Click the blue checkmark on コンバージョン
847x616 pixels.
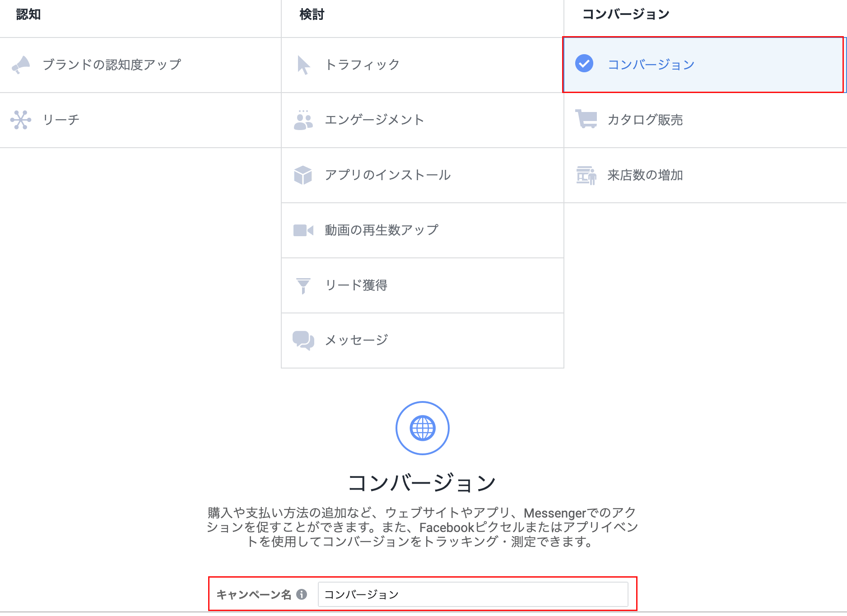(x=584, y=64)
